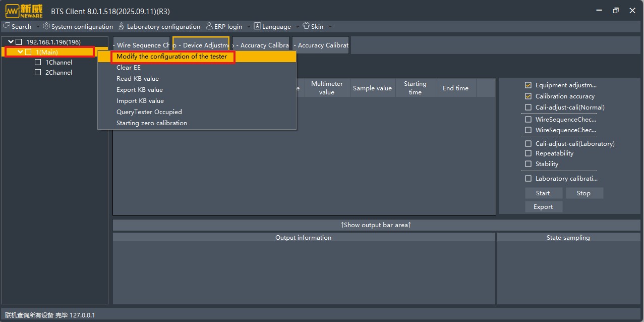Enable the Repeatability checkbox

click(528, 153)
